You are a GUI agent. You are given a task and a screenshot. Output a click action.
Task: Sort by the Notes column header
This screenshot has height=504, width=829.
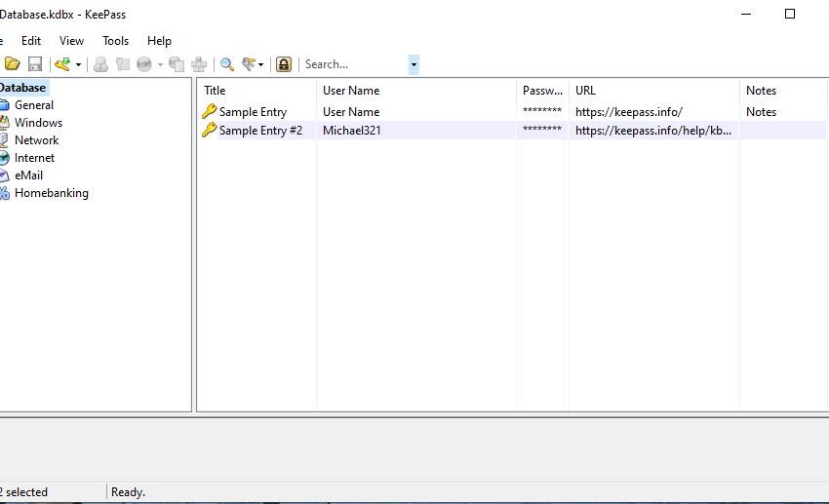pos(782,91)
